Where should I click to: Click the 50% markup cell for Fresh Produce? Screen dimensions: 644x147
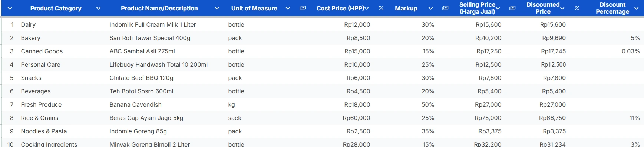pyautogui.click(x=428, y=105)
